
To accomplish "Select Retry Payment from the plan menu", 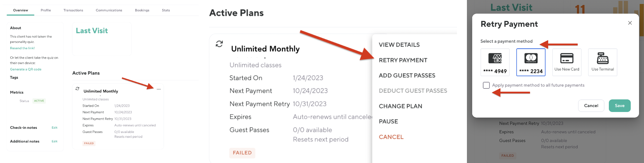I will click(403, 60).
